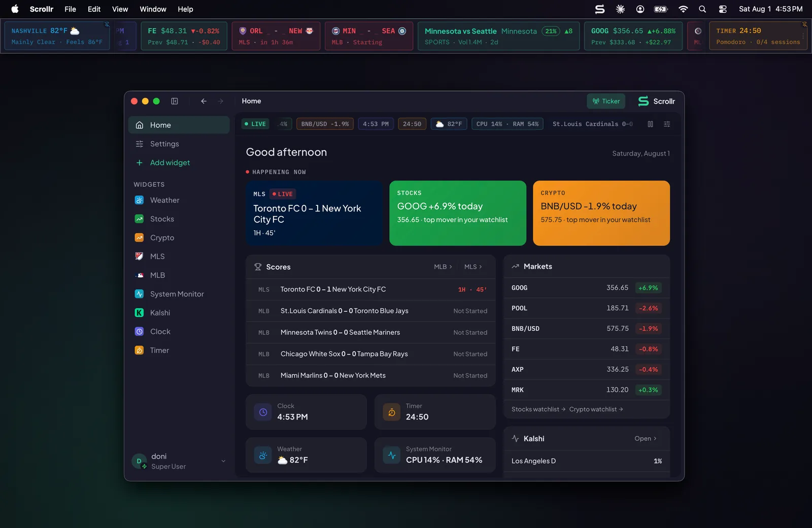Image resolution: width=812 pixels, height=528 pixels.
Task: Pause the live ticker strip
Action: pos(651,124)
